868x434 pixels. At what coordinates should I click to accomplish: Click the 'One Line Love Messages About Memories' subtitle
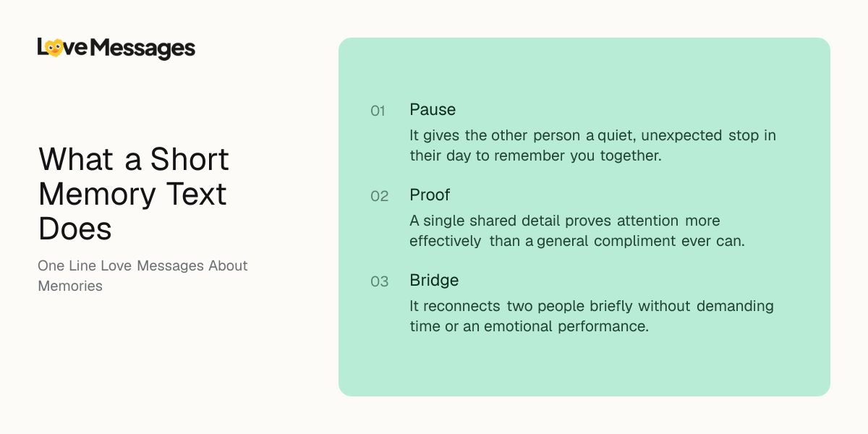(x=142, y=276)
